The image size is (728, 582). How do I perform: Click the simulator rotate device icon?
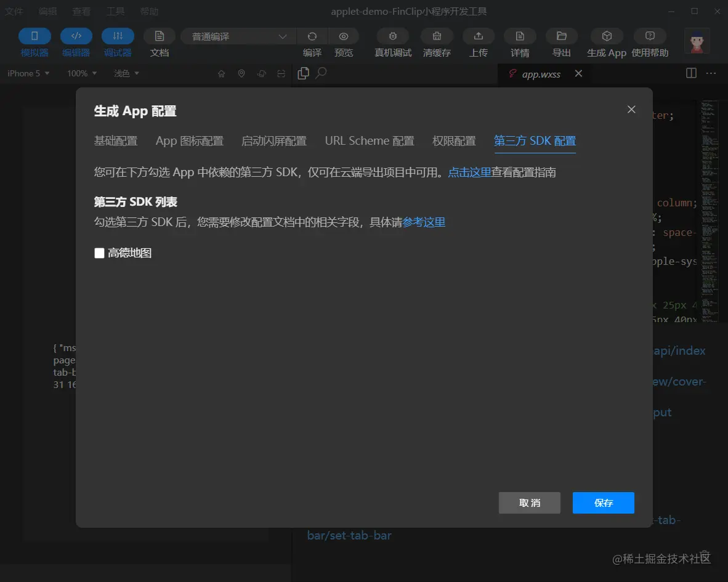pos(262,73)
